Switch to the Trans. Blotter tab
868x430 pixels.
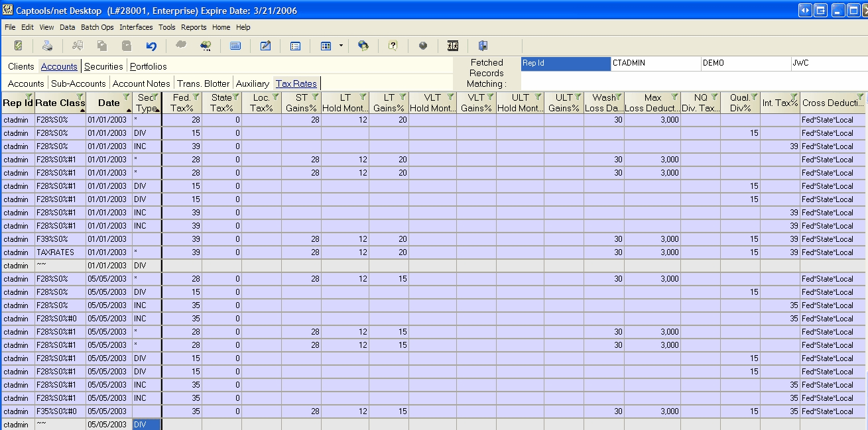coord(203,83)
